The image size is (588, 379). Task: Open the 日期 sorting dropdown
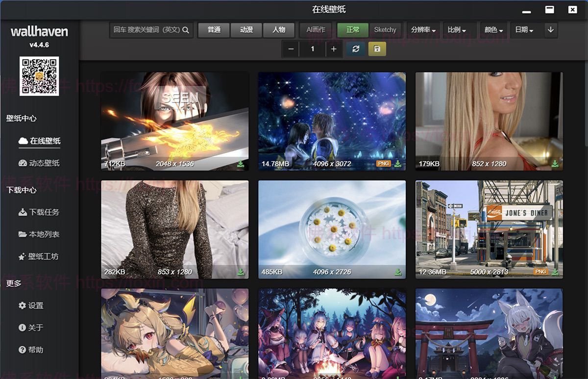pyautogui.click(x=523, y=30)
